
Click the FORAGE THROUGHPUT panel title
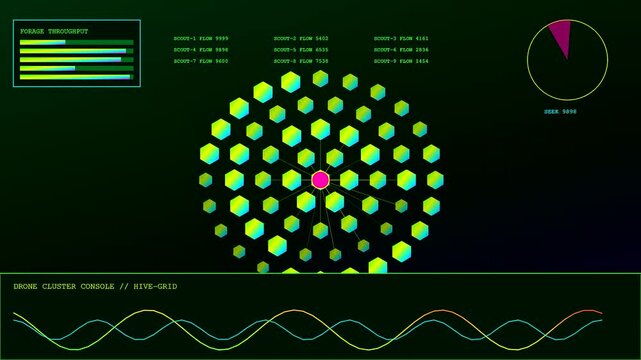coord(54,31)
